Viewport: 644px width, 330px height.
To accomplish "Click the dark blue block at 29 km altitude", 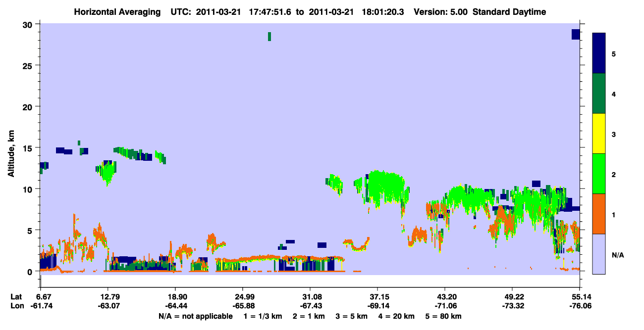I will pos(576,34).
